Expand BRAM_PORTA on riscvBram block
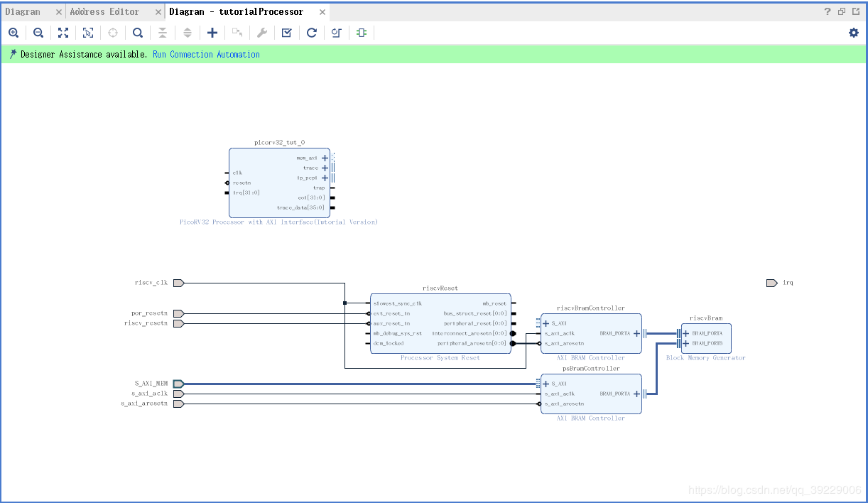Screen dimensions: 868x503 [686, 333]
